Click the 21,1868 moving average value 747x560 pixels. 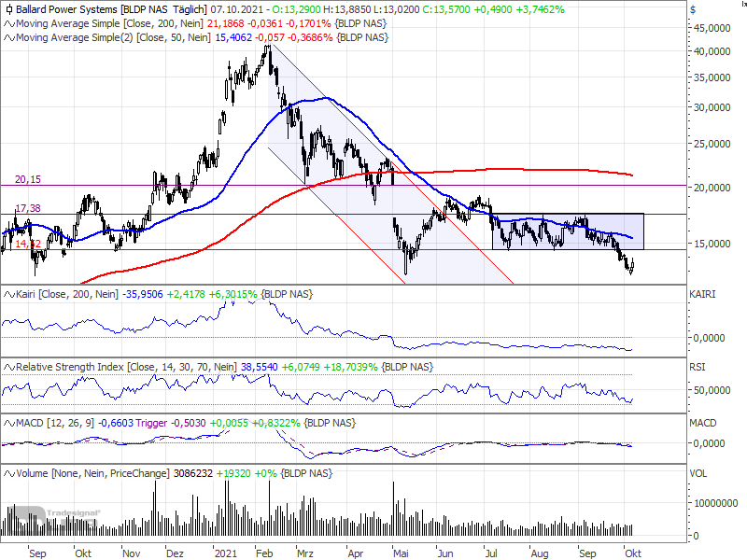(x=225, y=23)
